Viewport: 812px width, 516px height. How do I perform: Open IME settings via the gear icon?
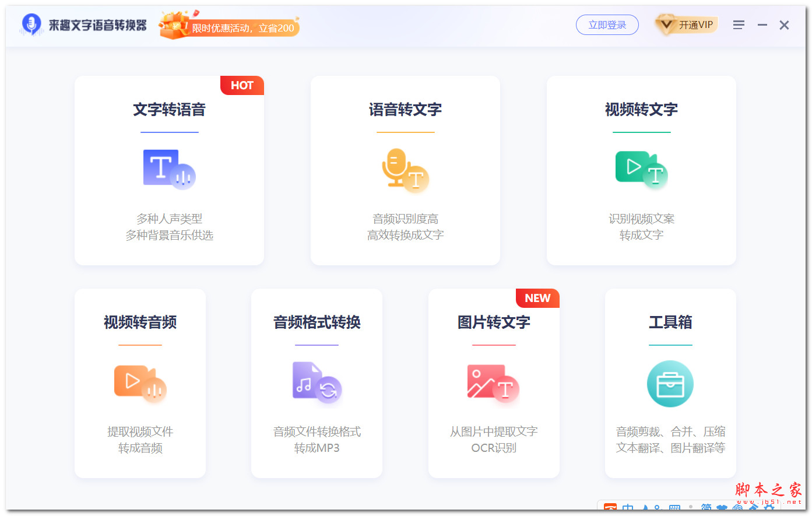coord(770,508)
